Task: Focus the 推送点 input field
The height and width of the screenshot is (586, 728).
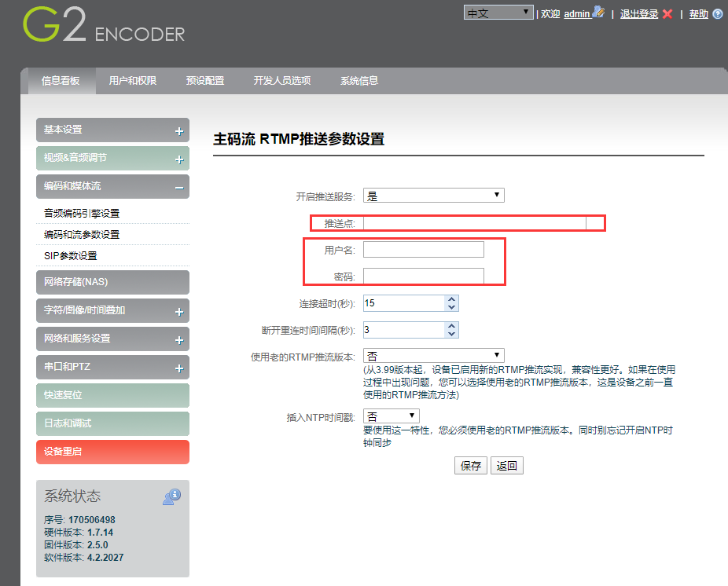Action: pos(475,223)
